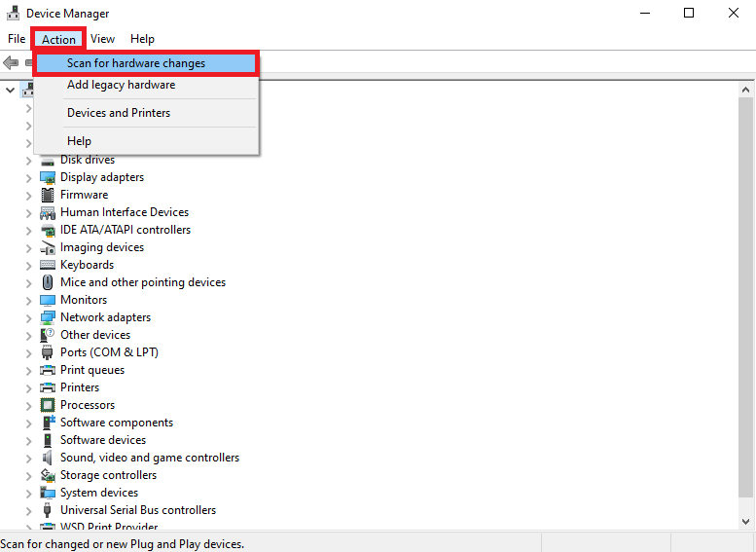Close the Action menu
Viewport: 756px width, 552px height.
tap(58, 39)
